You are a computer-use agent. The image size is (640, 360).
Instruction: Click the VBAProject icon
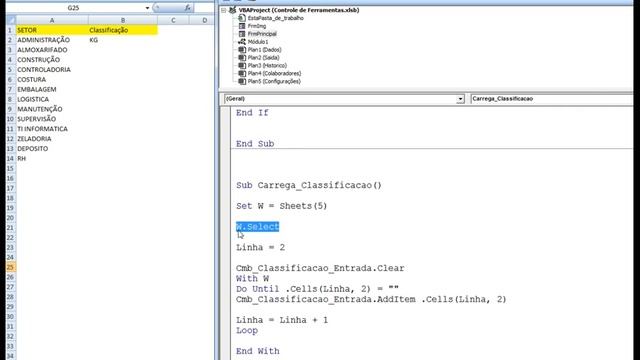233,10
